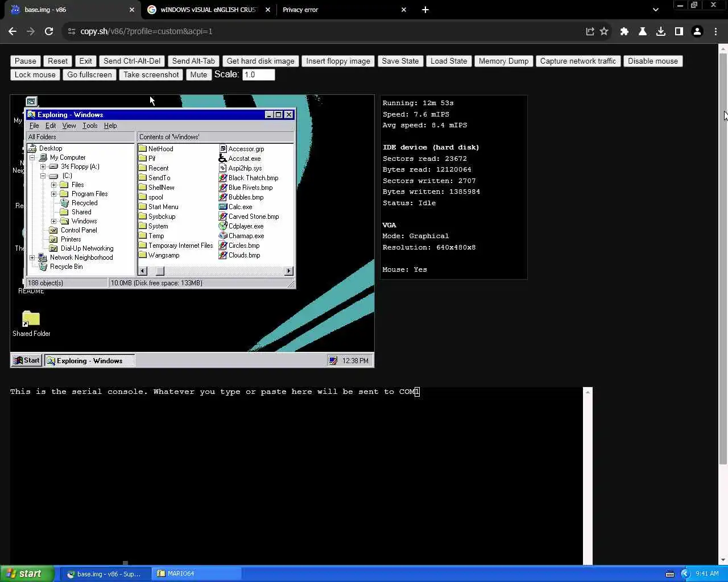Screen dimensions: 728x582
Task: Select the NetHood folder icon
Action: (x=143, y=149)
